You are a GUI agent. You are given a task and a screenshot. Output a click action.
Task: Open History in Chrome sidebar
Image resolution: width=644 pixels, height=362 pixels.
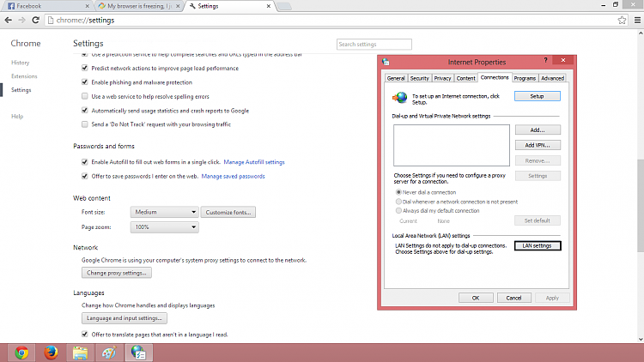point(20,63)
